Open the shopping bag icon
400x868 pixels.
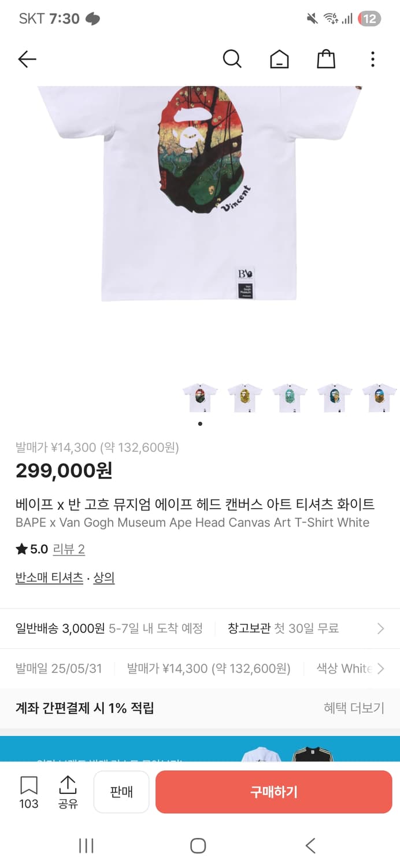[x=325, y=58]
